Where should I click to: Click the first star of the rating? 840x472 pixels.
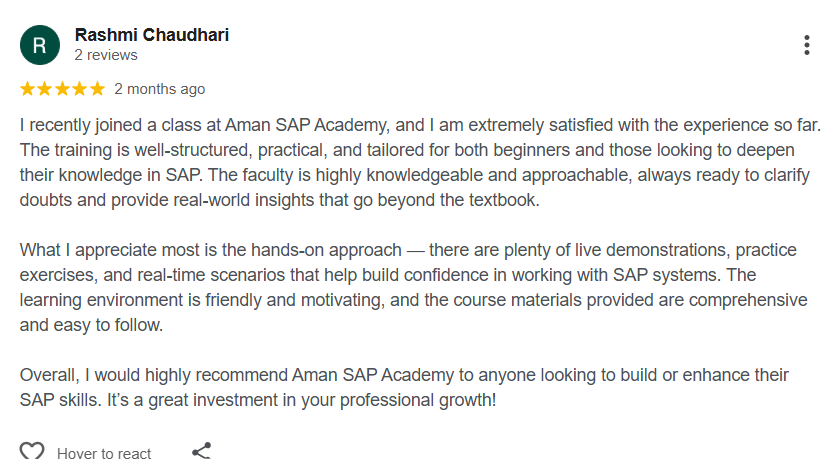pos(27,89)
